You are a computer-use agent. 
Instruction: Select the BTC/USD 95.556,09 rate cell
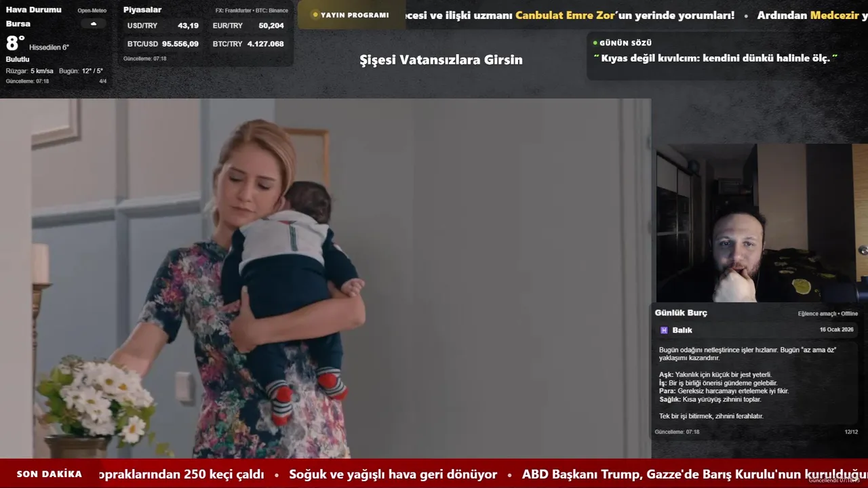(163, 44)
